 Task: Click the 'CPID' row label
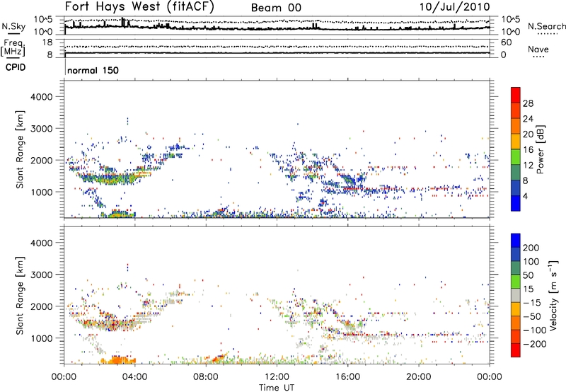click(x=16, y=67)
